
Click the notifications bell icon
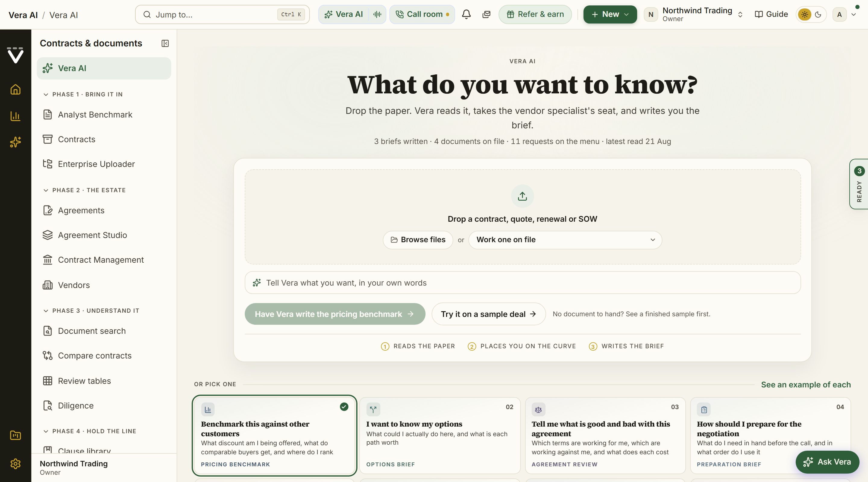(466, 14)
